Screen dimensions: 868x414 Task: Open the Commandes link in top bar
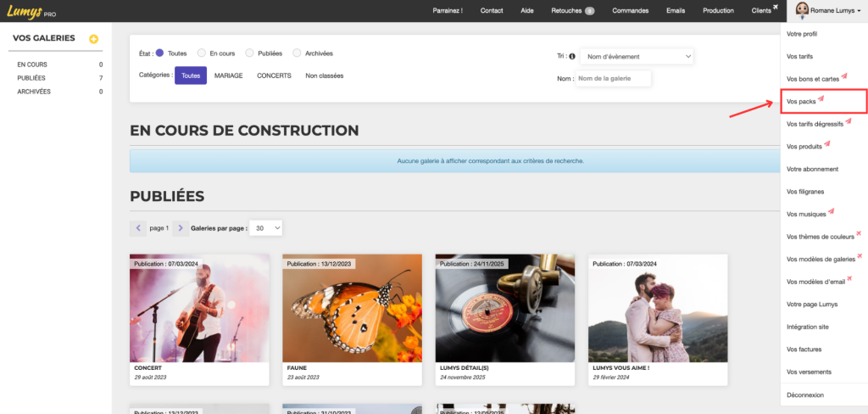click(630, 10)
